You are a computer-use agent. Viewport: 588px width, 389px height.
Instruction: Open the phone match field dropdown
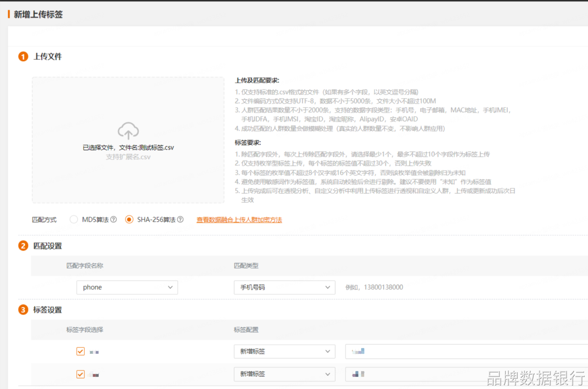click(x=127, y=287)
